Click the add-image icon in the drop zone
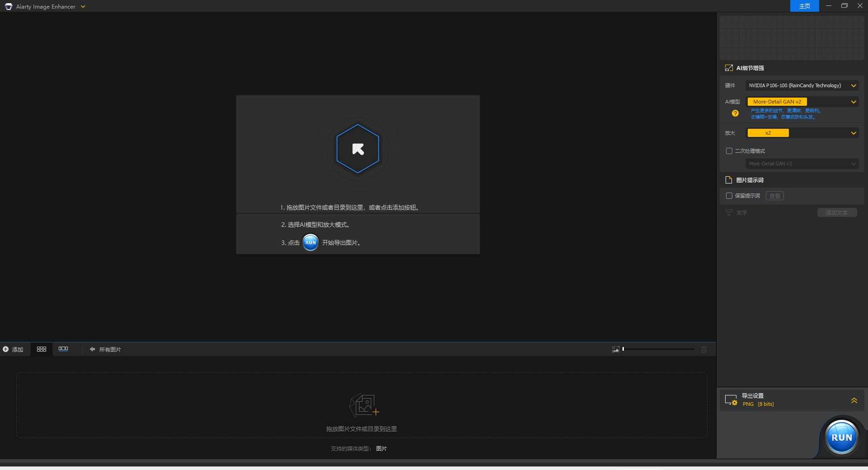Image resolution: width=868 pixels, height=470 pixels. (x=363, y=404)
